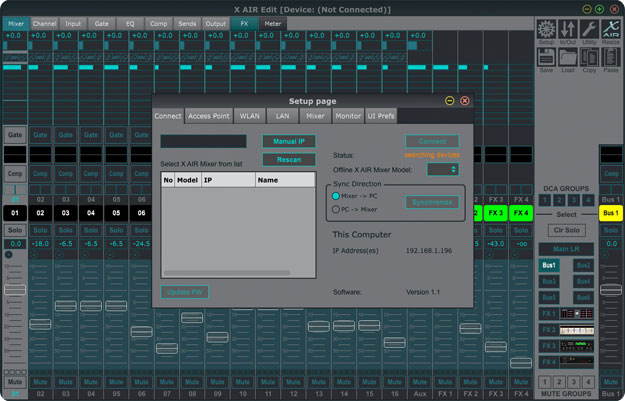Click the X AIR Resize icon
Viewport: 625px width, 401px height.
click(611, 29)
